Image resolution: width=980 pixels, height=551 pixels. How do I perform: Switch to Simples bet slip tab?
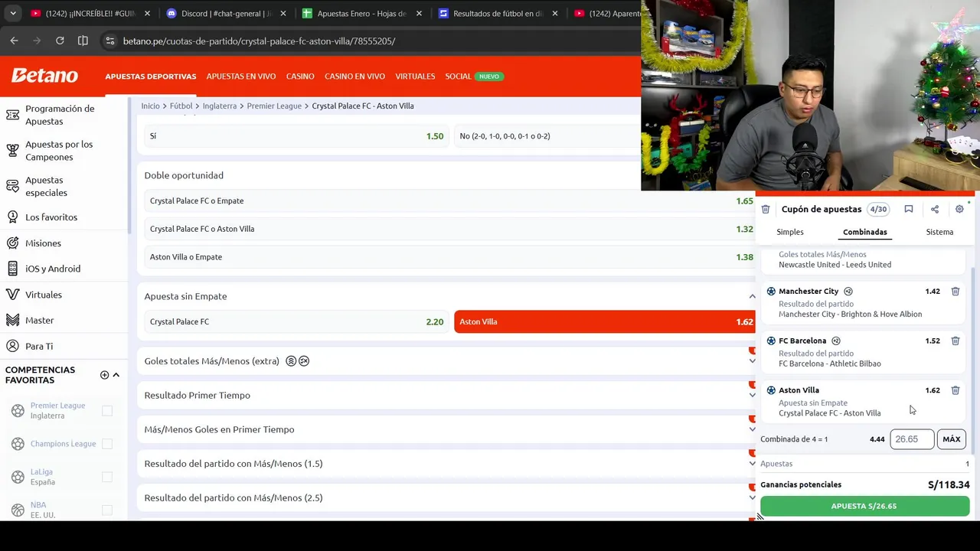(790, 232)
